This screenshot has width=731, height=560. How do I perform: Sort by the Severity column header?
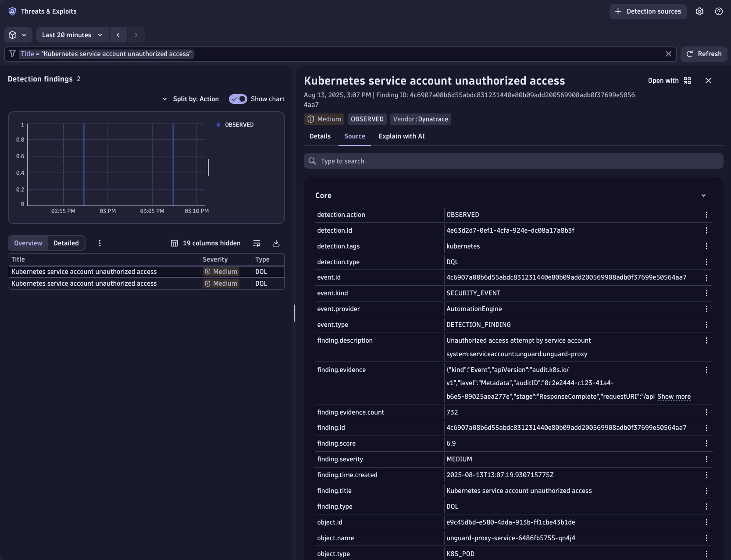(226, 259)
